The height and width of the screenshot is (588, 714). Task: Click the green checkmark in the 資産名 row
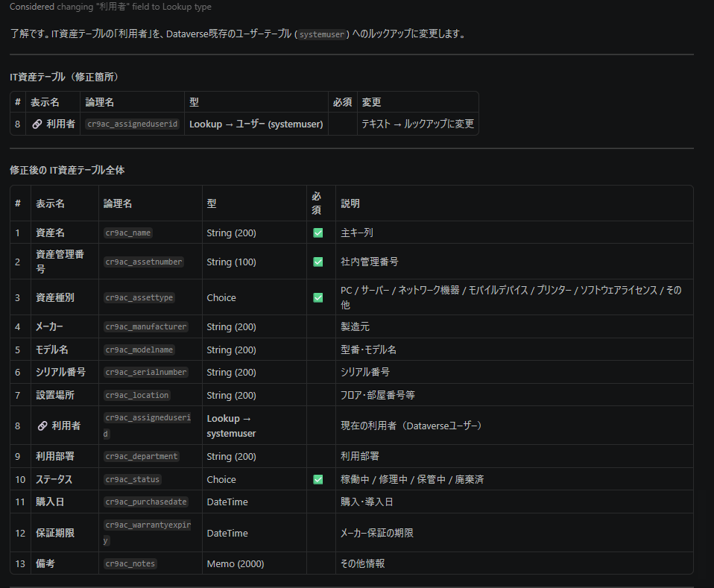(x=318, y=233)
